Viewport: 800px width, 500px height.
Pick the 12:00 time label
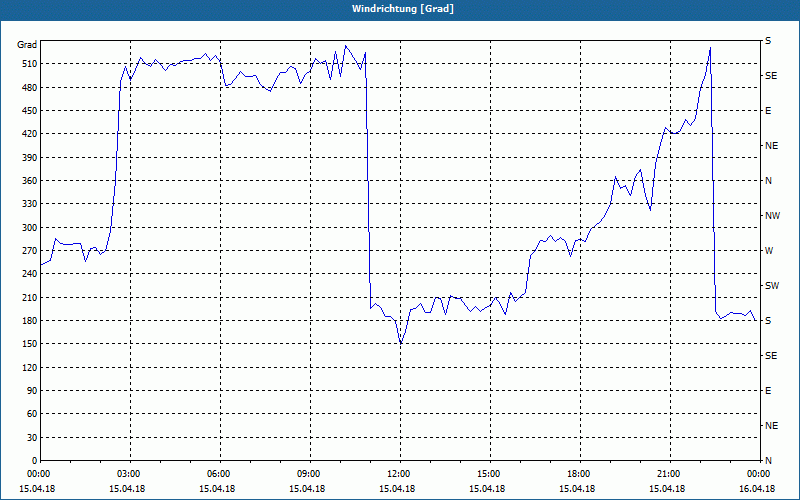point(397,474)
